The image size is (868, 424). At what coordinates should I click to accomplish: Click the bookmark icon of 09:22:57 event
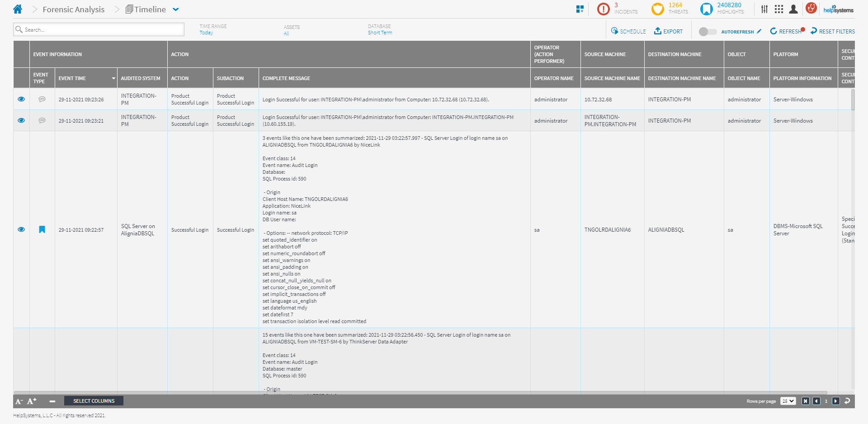42,229
